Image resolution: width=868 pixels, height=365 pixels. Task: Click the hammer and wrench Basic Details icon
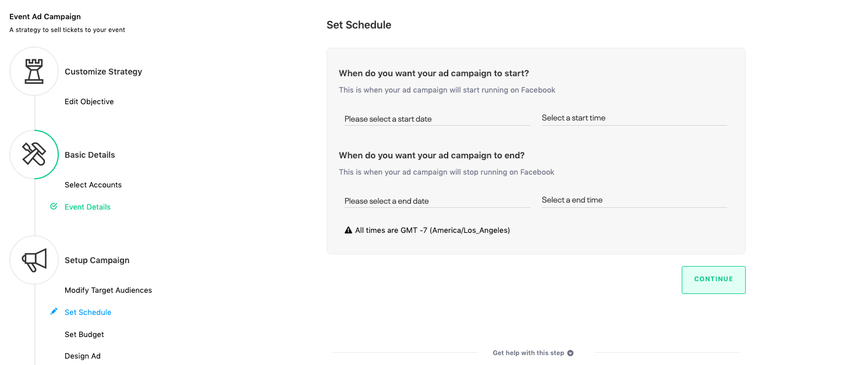[34, 154]
